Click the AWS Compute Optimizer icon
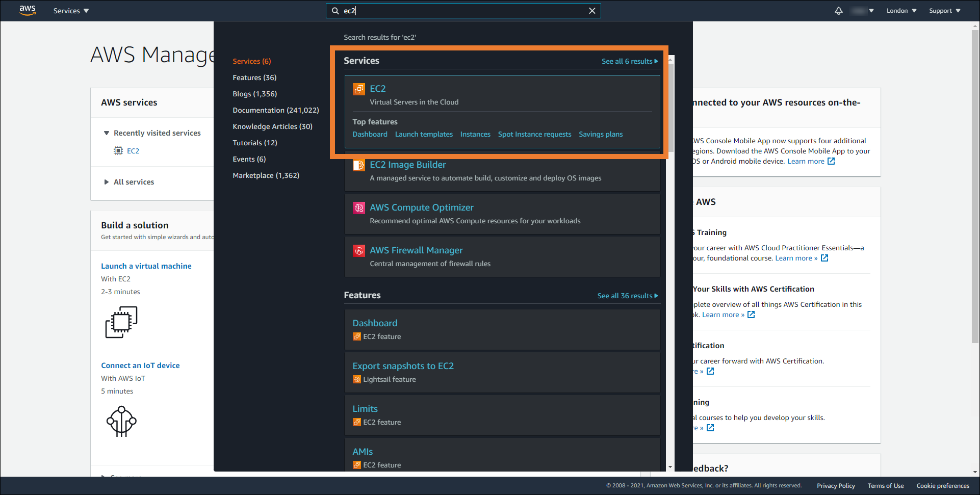This screenshot has width=980, height=495. (359, 208)
